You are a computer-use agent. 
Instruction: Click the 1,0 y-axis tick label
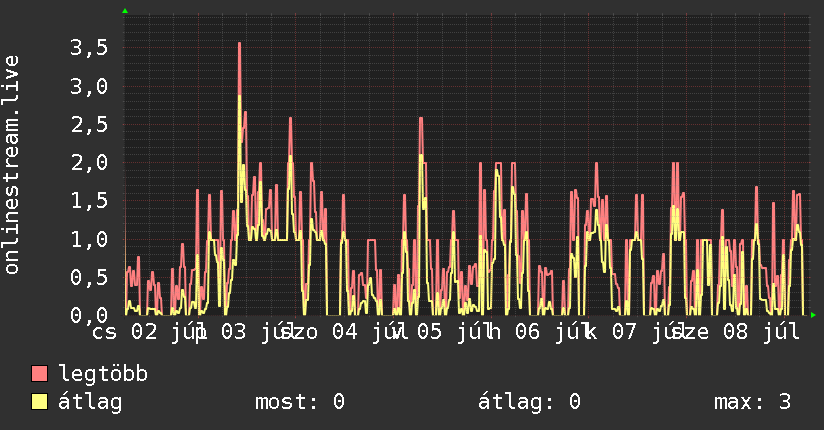(x=89, y=239)
